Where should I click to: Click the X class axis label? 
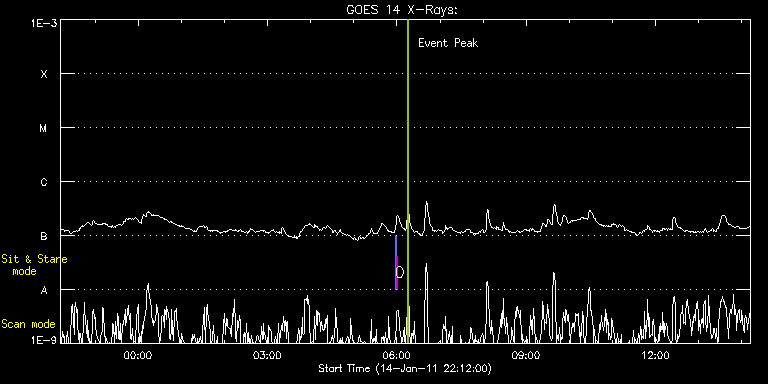(x=44, y=74)
